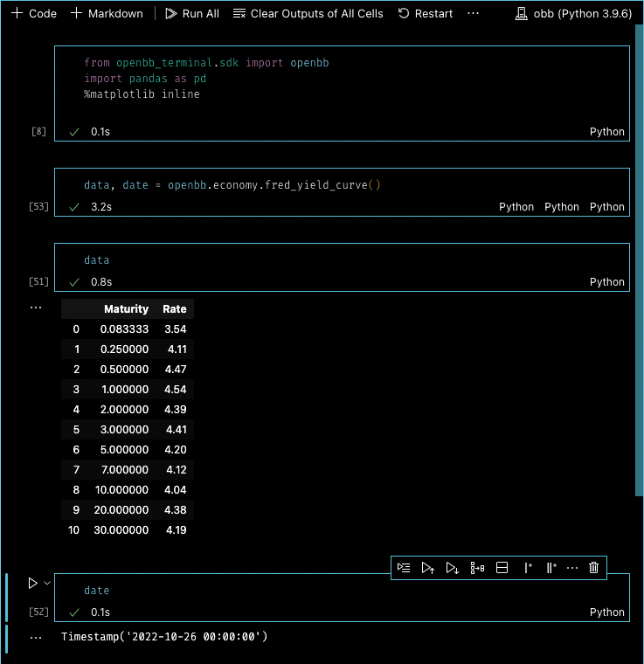Run by line icon in cell toolbar
Screen dimensions: 644x664
[x=404, y=567]
